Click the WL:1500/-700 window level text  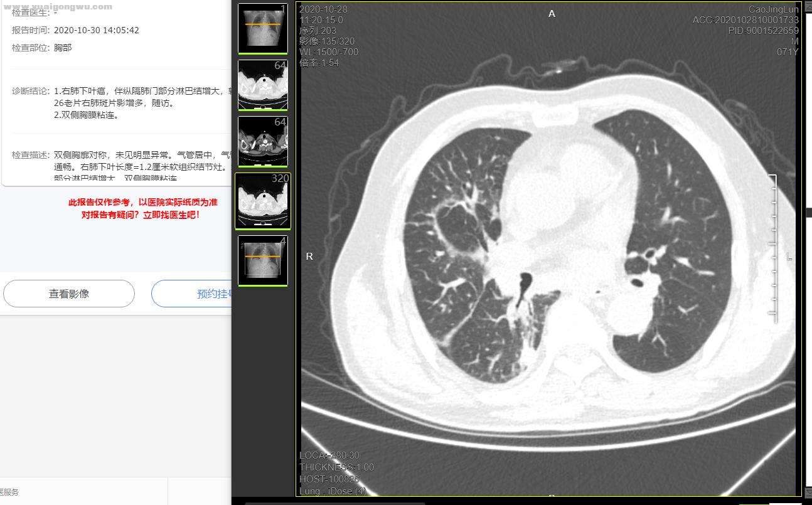tap(329, 52)
